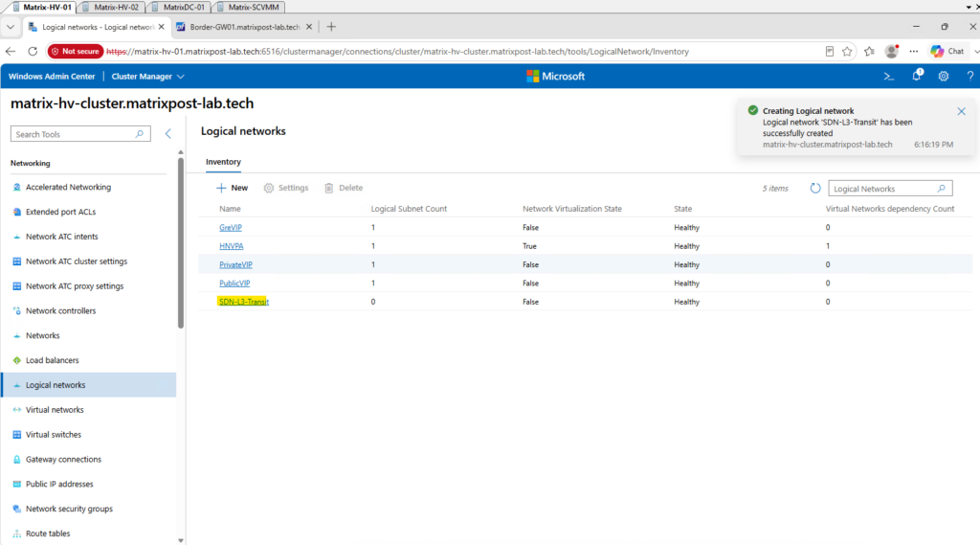Reload the browser page
980x545 pixels.
coord(33,52)
